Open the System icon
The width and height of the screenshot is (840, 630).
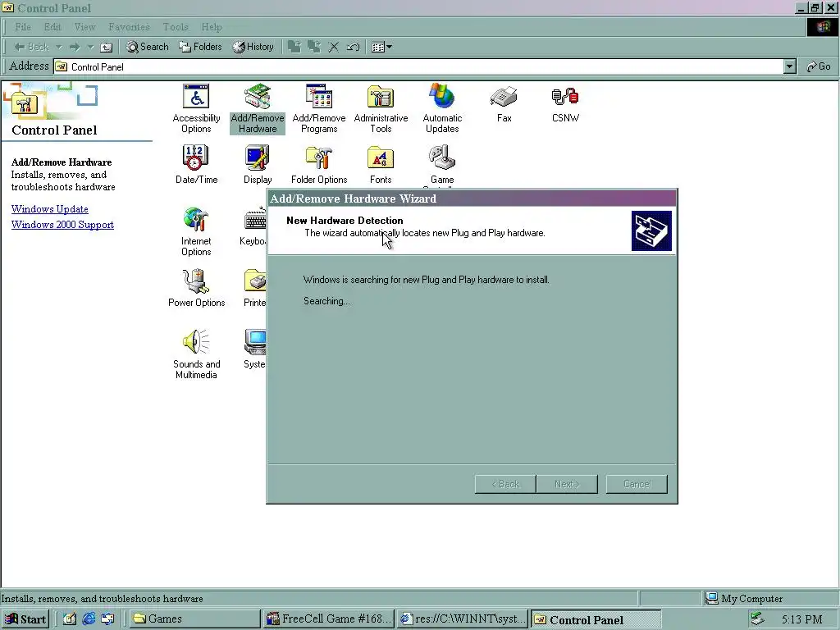coord(255,349)
